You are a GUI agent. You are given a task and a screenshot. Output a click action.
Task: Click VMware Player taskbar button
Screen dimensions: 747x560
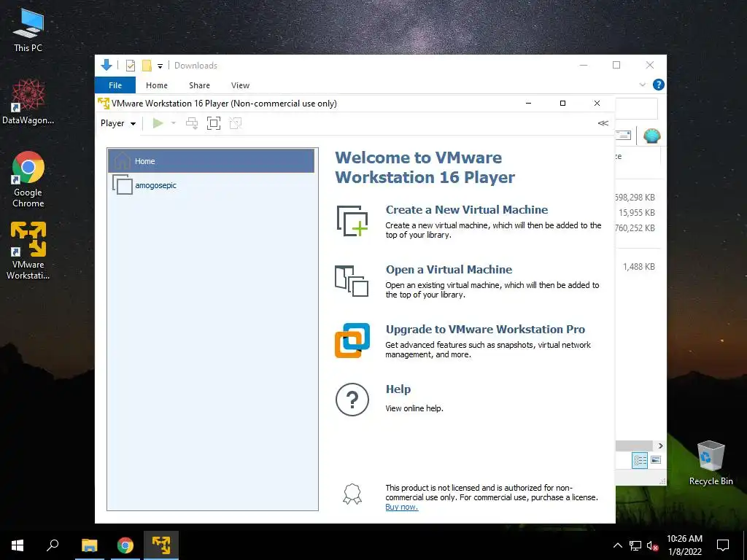pyautogui.click(x=161, y=545)
